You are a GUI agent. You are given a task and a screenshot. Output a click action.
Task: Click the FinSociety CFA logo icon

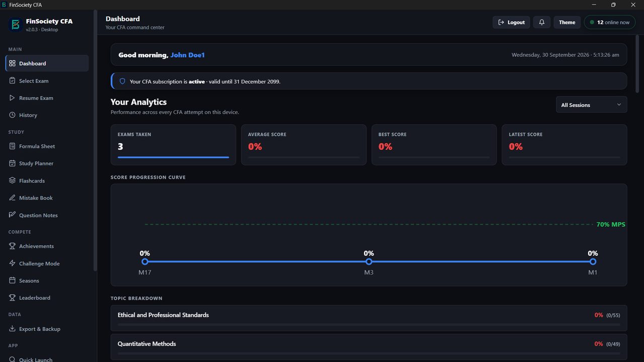pos(15,24)
